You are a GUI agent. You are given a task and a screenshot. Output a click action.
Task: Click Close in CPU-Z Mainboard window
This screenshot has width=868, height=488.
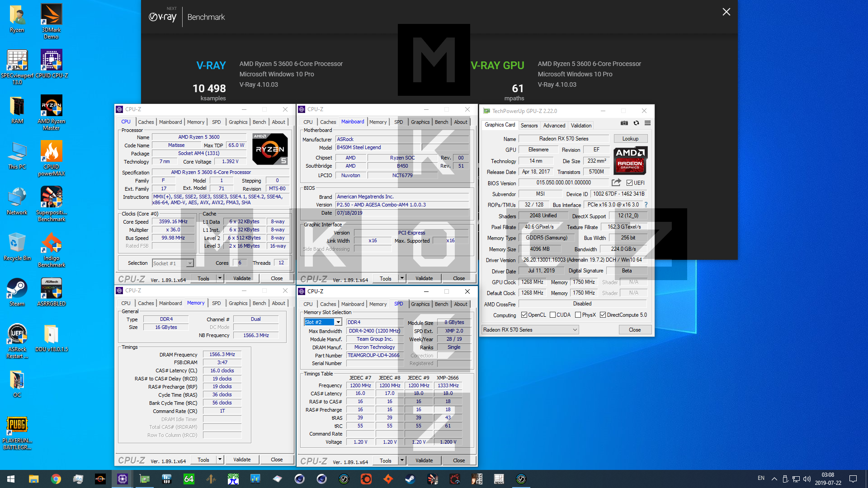pos(459,278)
